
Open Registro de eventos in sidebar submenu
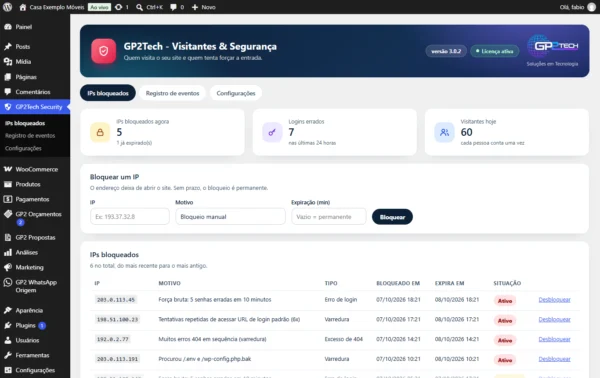pos(30,136)
